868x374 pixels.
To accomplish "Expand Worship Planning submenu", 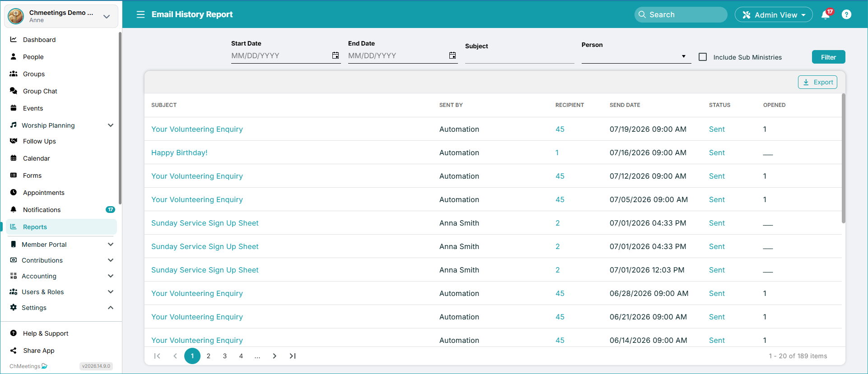I will point(111,125).
